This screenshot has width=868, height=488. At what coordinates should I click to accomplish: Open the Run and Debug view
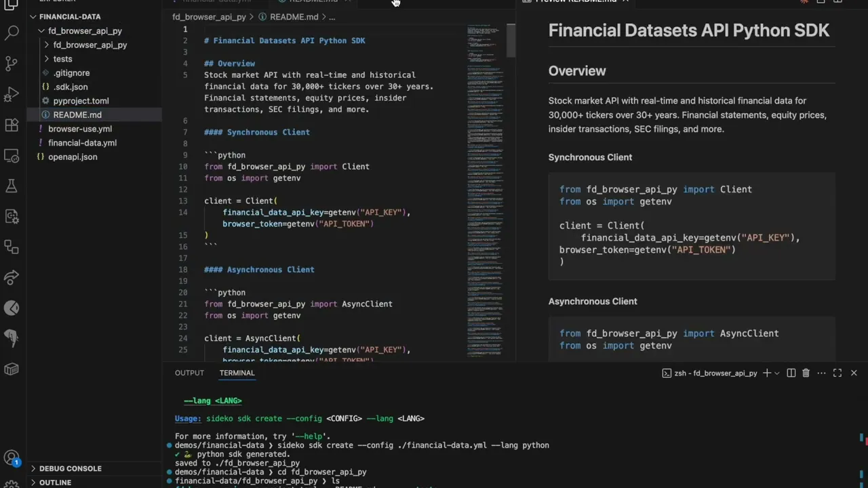12,94
